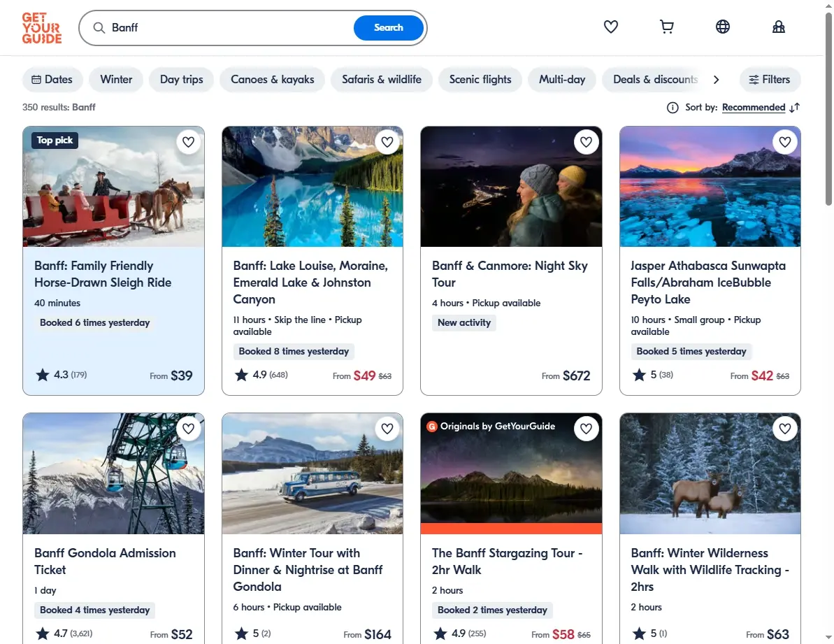Open the shopping cart
Viewport: 834px width, 644px height.
point(666,27)
